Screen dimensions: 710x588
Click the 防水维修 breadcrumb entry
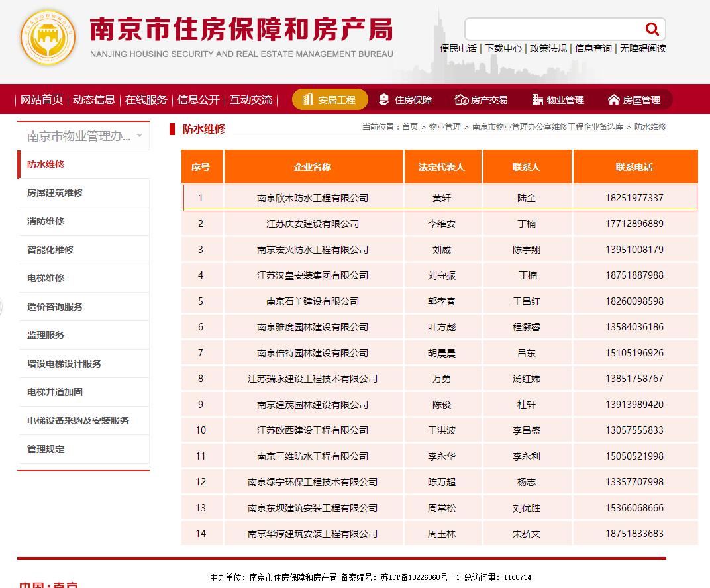coord(650,127)
